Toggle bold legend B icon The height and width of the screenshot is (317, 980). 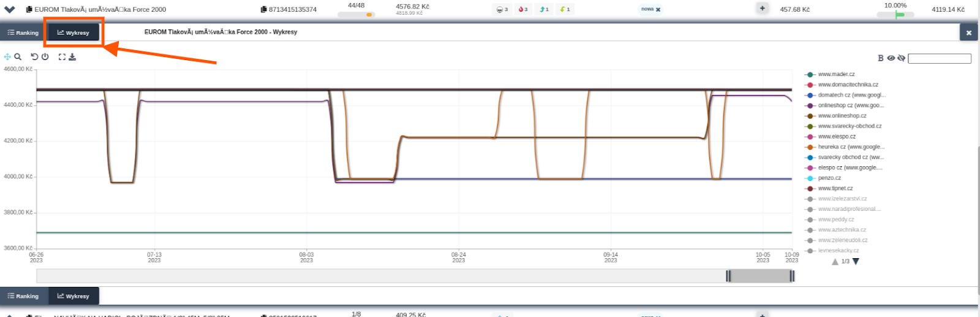[x=881, y=58]
